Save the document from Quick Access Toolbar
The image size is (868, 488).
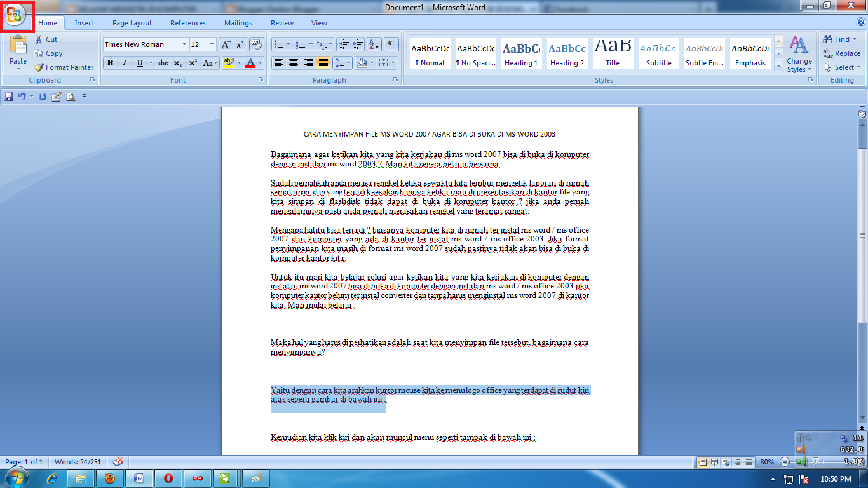pyautogui.click(x=8, y=97)
